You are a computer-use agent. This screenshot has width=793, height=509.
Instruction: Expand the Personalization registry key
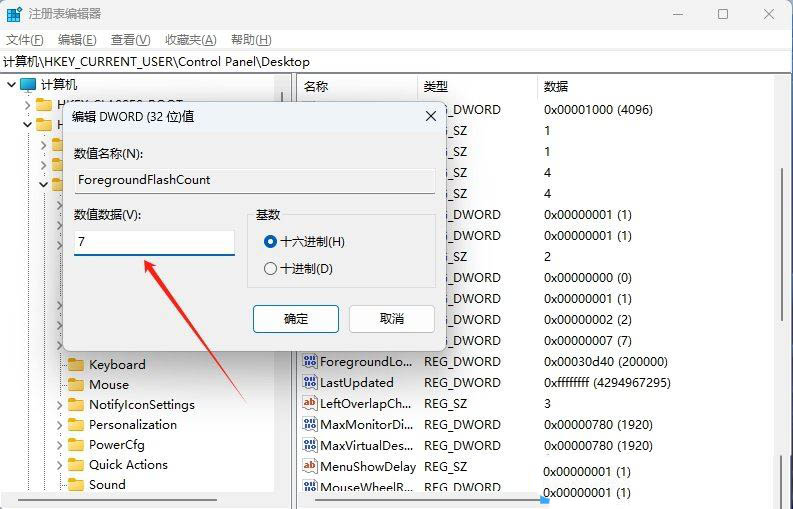click(61, 425)
